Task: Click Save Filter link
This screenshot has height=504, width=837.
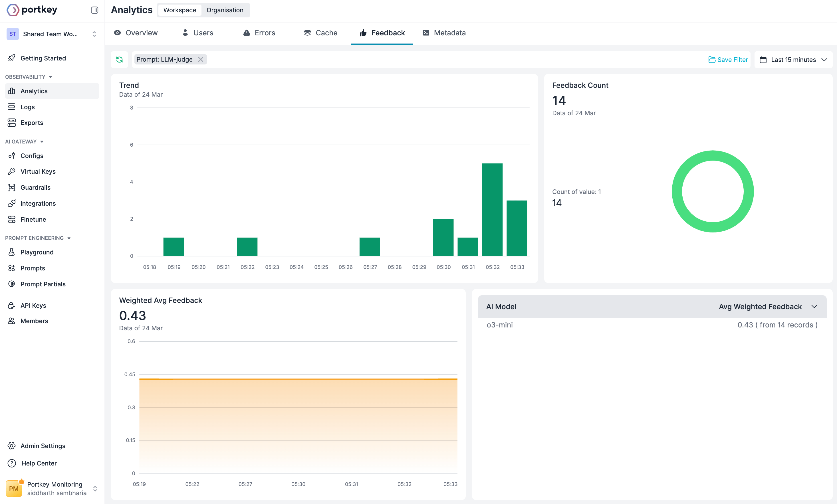Action: tap(728, 59)
